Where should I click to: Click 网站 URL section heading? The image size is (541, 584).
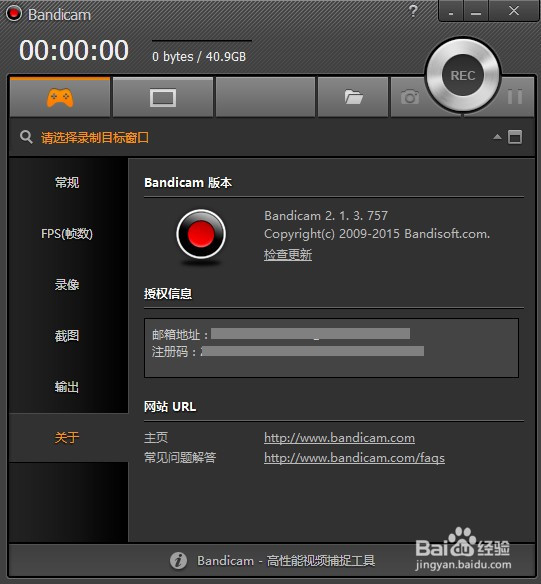[x=170, y=407]
